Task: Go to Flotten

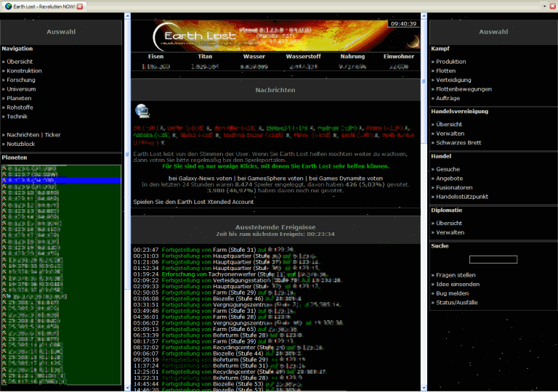Action: point(445,71)
